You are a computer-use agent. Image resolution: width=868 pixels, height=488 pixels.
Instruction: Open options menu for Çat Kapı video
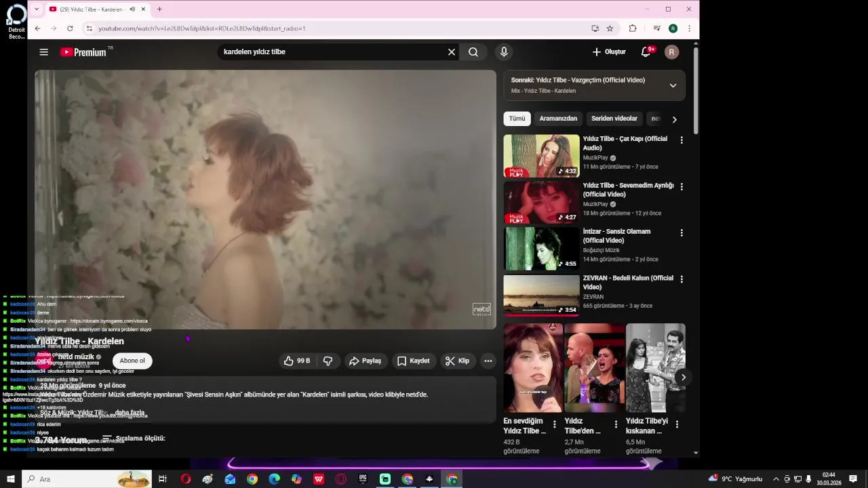point(682,140)
